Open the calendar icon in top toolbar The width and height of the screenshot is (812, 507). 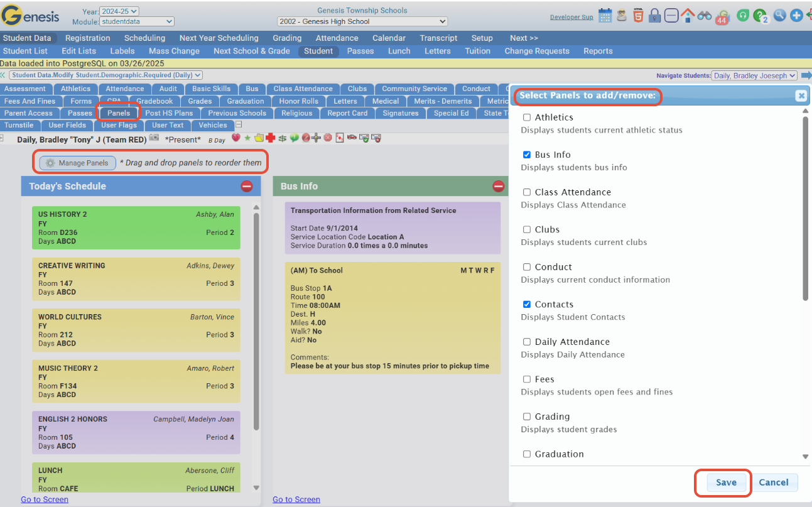click(x=605, y=16)
